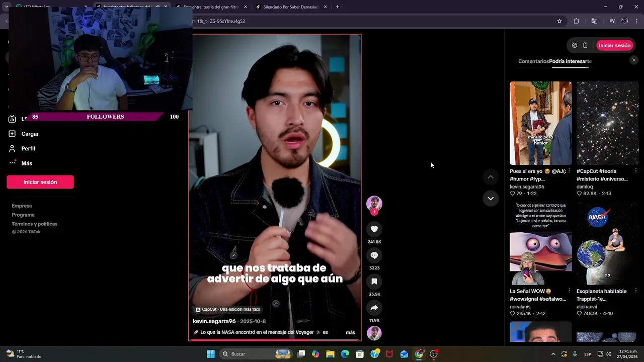Open Microsoft Edge from taskbar
This screenshot has width=644, height=362.
(x=345, y=354)
